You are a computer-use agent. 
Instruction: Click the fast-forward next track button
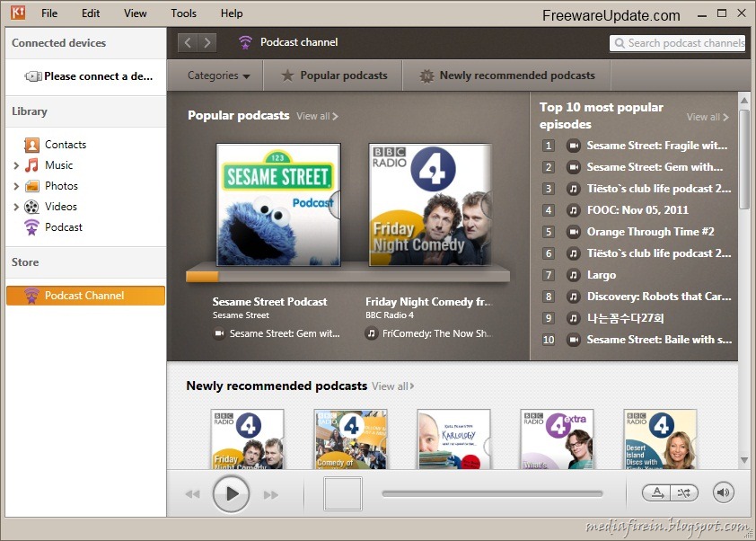click(x=270, y=494)
